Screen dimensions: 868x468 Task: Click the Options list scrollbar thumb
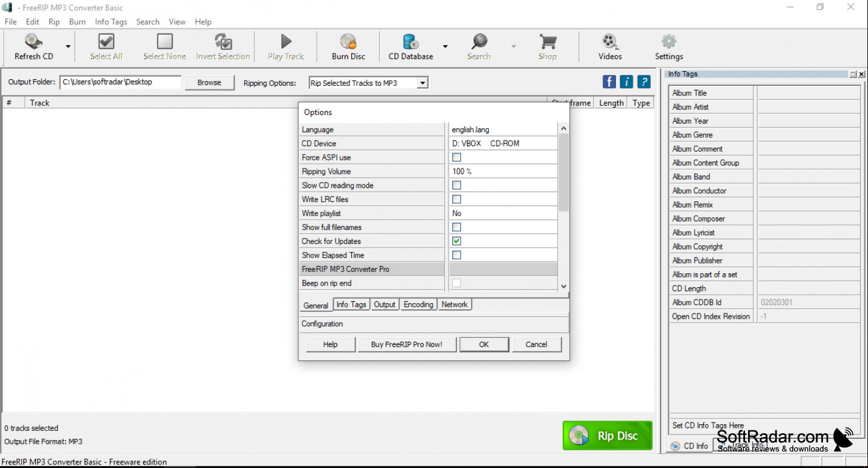pyautogui.click(x=564, y=173)
